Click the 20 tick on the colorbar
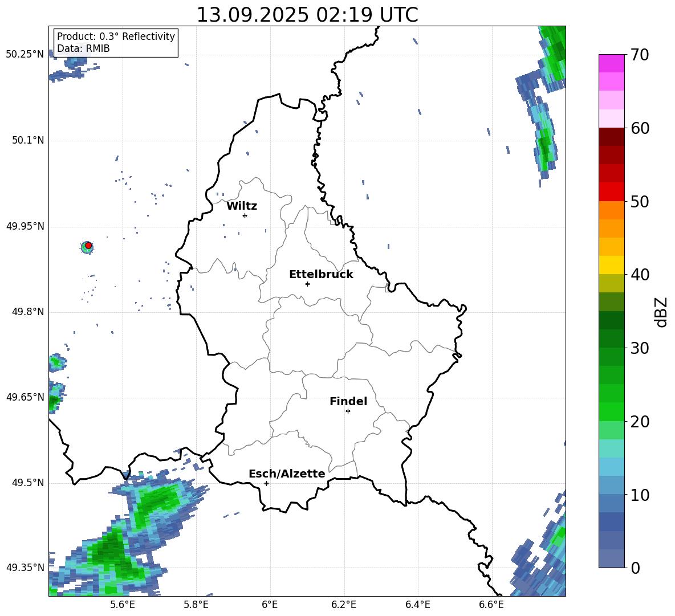 640,422
